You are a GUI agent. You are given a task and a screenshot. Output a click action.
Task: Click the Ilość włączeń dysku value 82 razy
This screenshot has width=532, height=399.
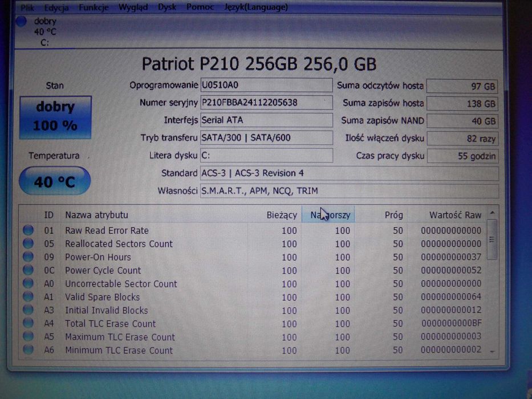click(x=462, y=139)
